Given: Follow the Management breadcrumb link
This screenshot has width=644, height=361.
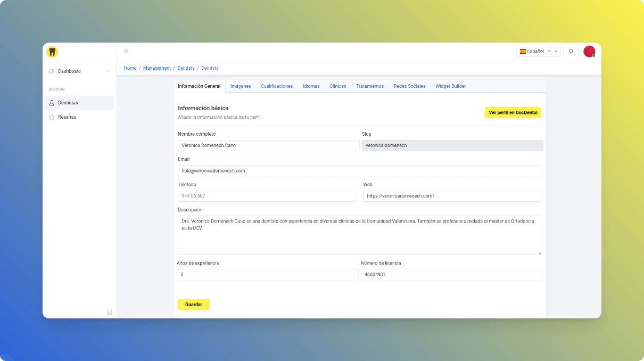Looking at the screenshot, I should 157,68.
